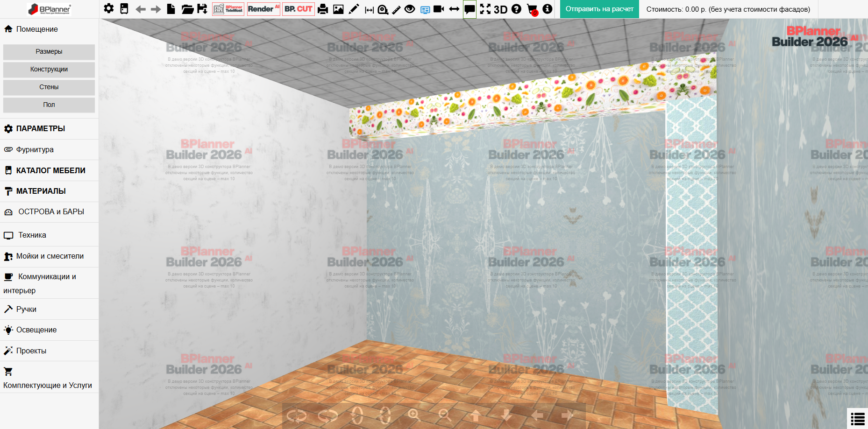This screenshot has width=868, height=429.
Task: Click the refrigerator appliance icon in toolbar
Action: pos(124,9)
